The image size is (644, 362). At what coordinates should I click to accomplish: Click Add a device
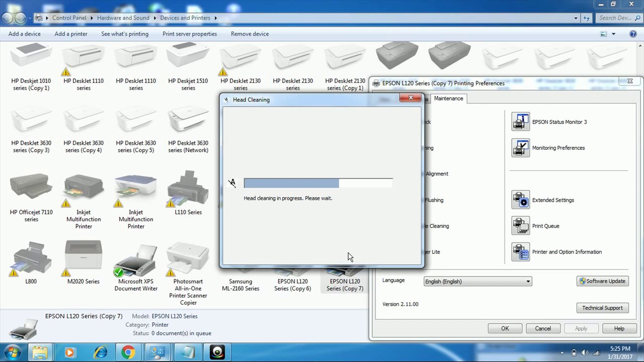pos(25,34)
